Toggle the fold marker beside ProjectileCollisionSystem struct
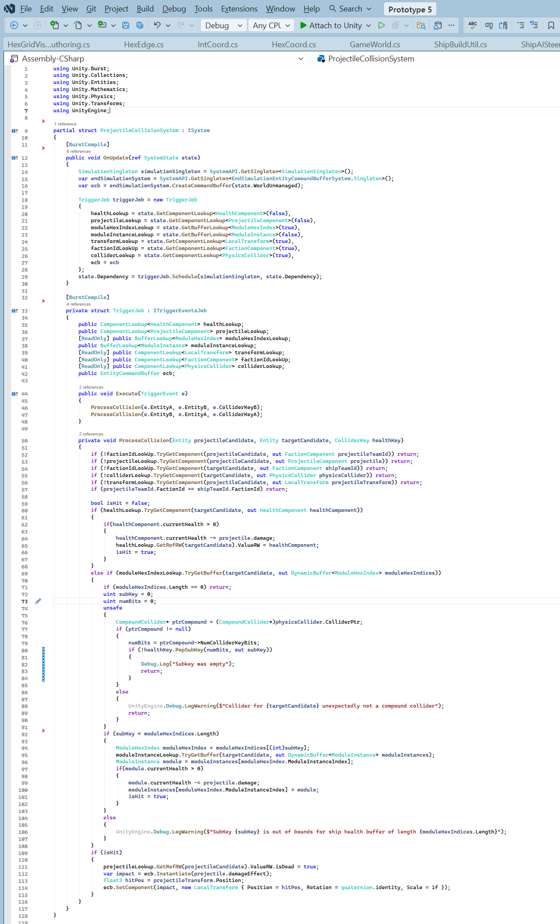 tap(44, 121)
